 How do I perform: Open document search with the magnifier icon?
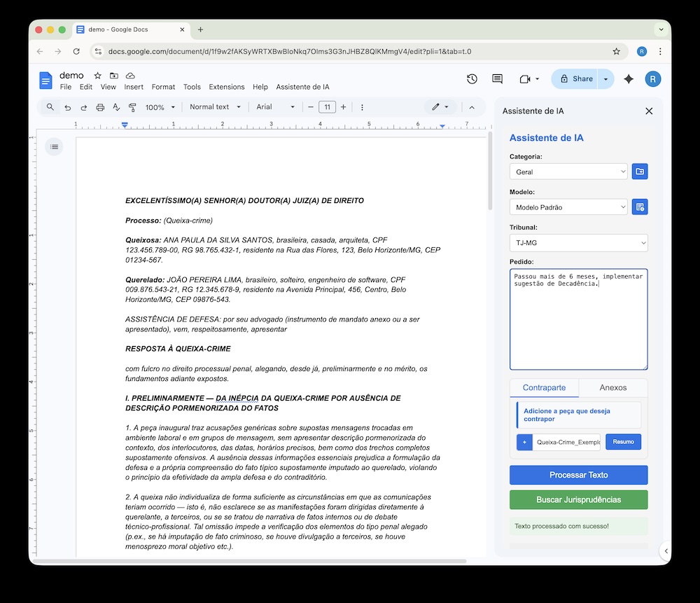(x=49, y=106)
